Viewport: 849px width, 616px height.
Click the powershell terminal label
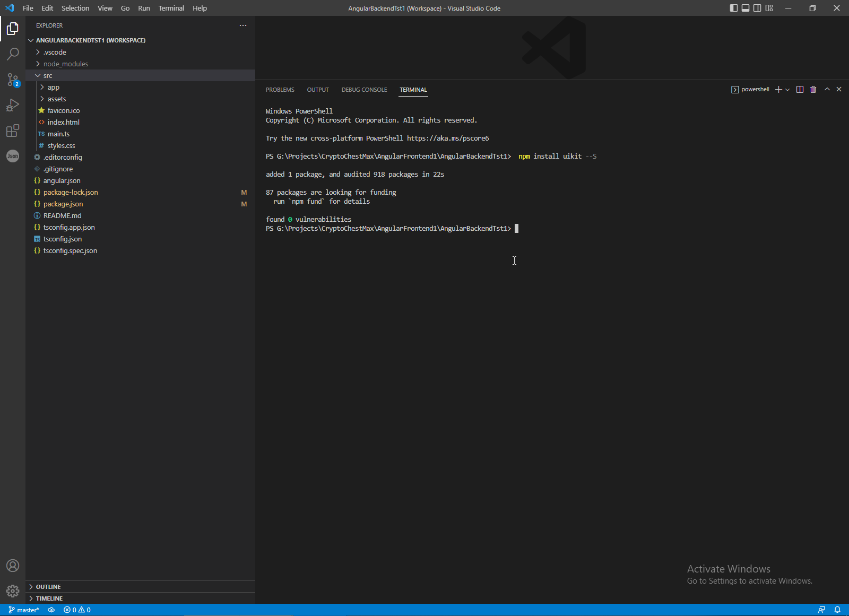click(750, 90)
